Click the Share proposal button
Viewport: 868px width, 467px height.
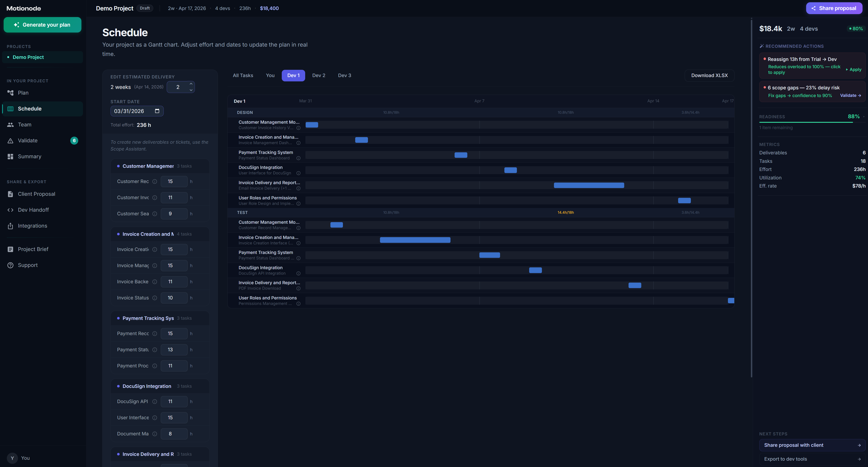coord(834,8)
